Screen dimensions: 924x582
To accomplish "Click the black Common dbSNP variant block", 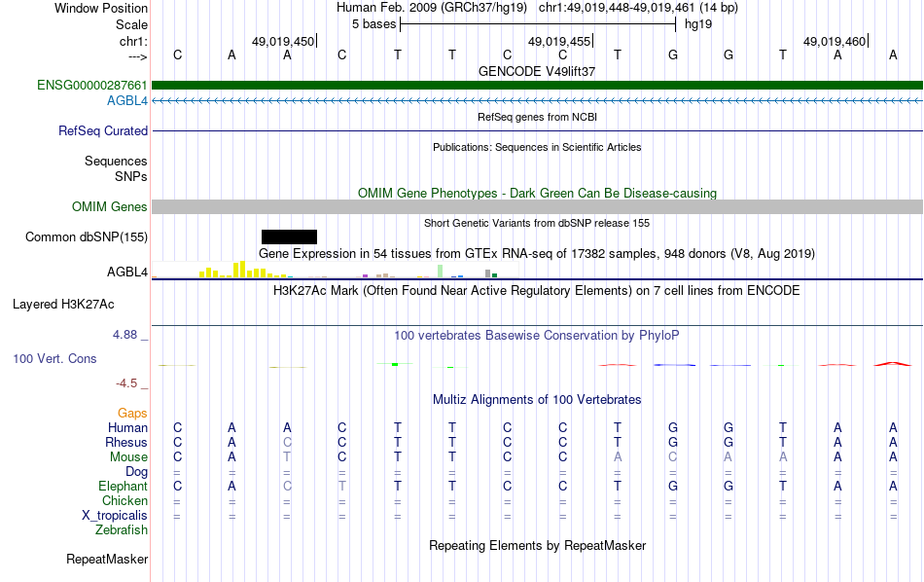I will coord(289,237).
